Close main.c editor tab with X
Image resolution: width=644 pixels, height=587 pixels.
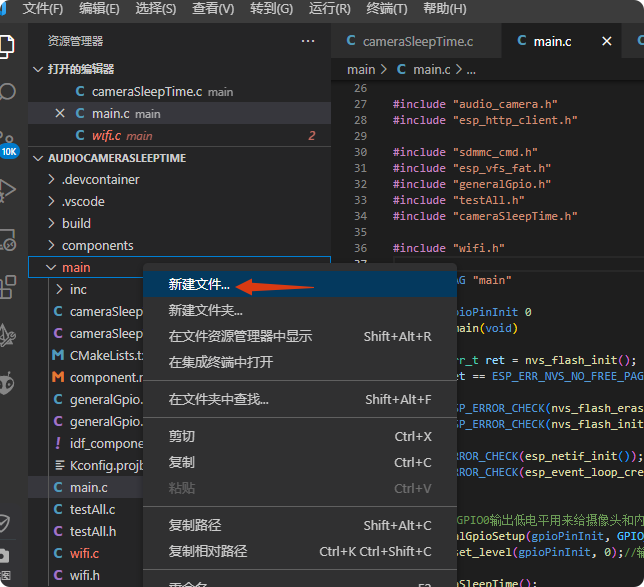click(x=606, y=41)
